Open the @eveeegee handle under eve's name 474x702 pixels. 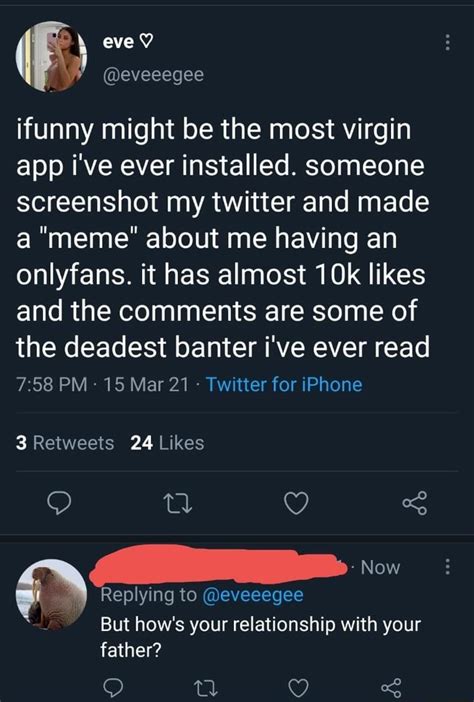(154, 75)
